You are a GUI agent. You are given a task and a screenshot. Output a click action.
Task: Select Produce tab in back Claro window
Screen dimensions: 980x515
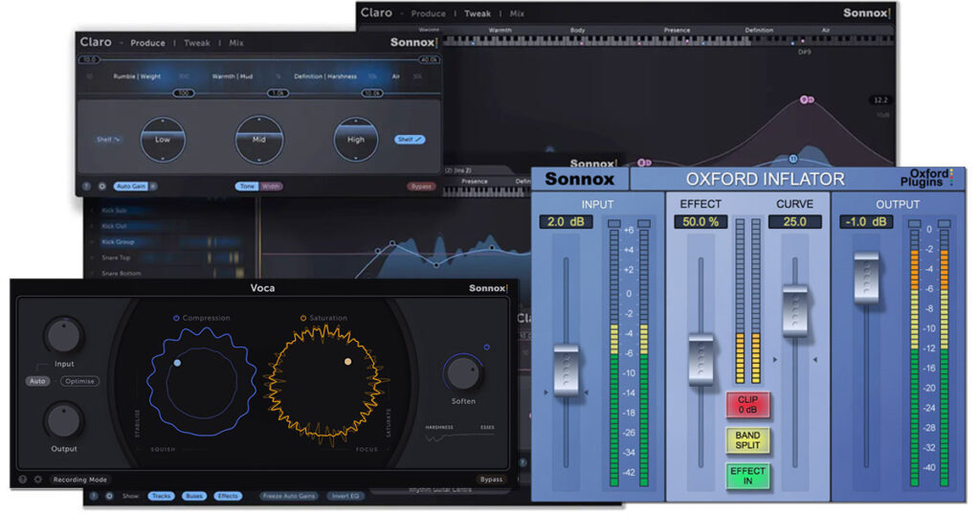coord(428,13)
